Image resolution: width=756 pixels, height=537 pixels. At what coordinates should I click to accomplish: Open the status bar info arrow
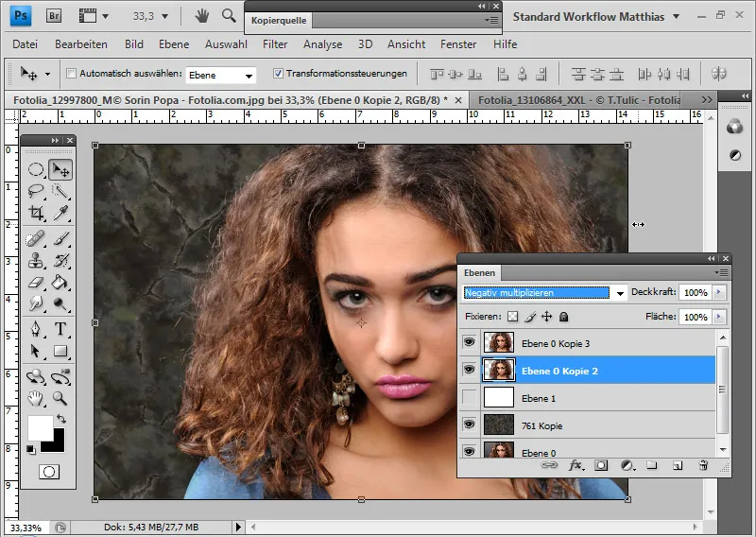click(x=238, y=527)
